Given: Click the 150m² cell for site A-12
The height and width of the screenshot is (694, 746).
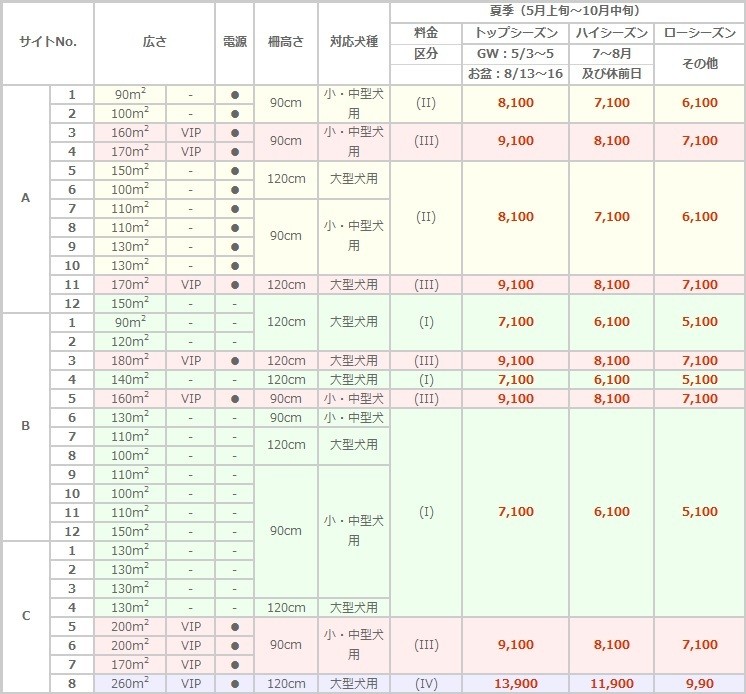Looking at the screenshot, I should (x=130, y=303).
